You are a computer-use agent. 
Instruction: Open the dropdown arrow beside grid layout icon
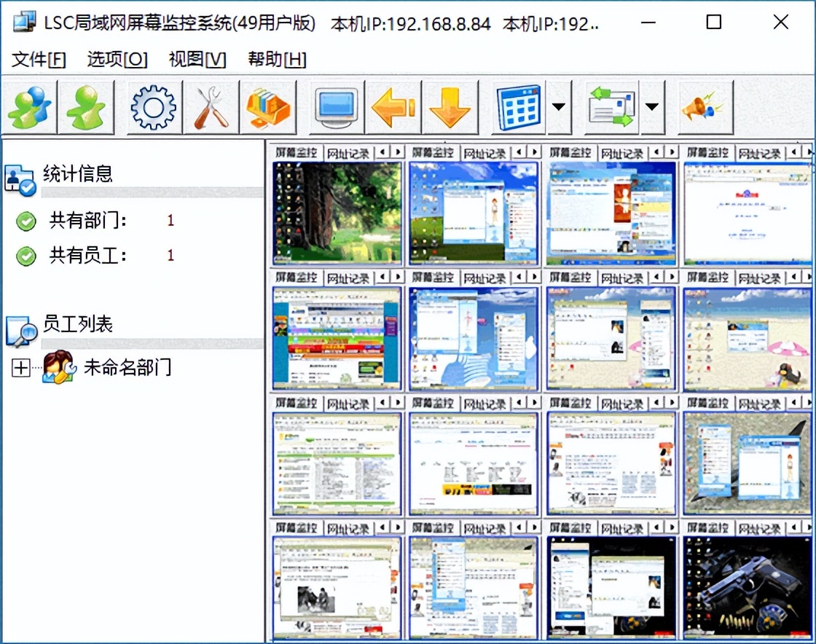click(x=559, y=108)
